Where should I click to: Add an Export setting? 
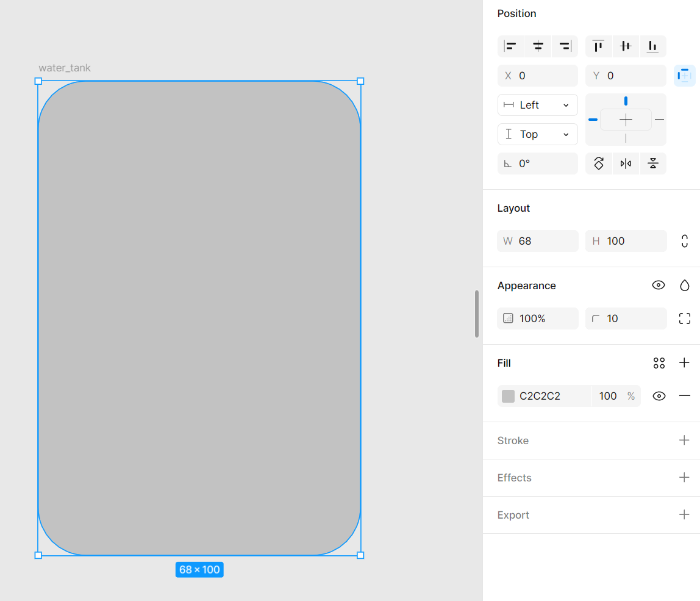pos(684,515)
